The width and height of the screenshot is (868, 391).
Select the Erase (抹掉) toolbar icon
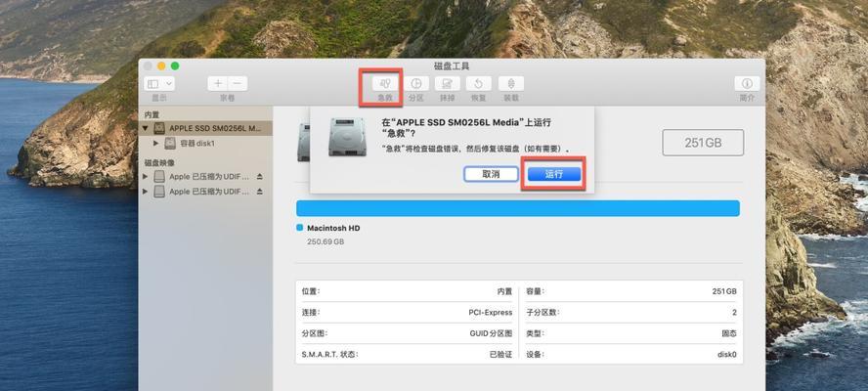point(448,84)
